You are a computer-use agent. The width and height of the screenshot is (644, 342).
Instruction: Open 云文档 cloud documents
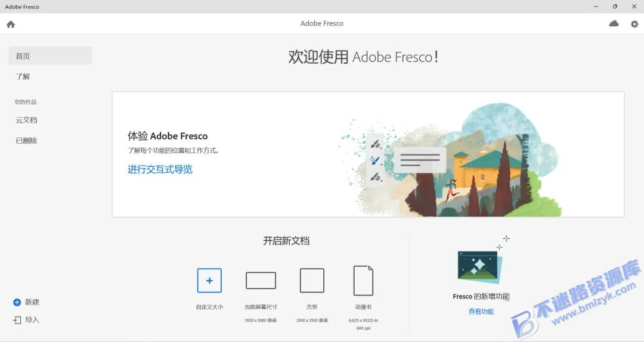[27, 120]
